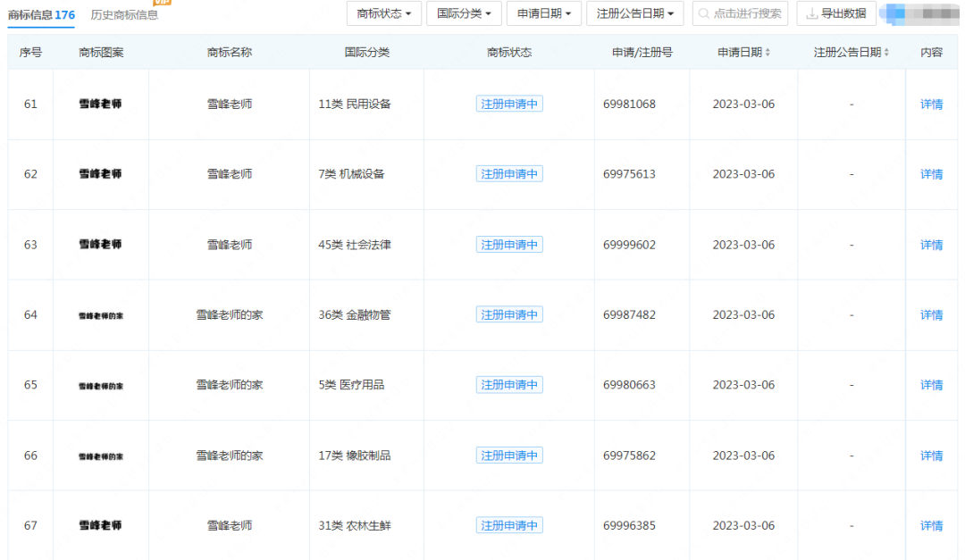Open 详情 for application 69987482
Viewport: 965px width, 560px height.
point(931,315)
